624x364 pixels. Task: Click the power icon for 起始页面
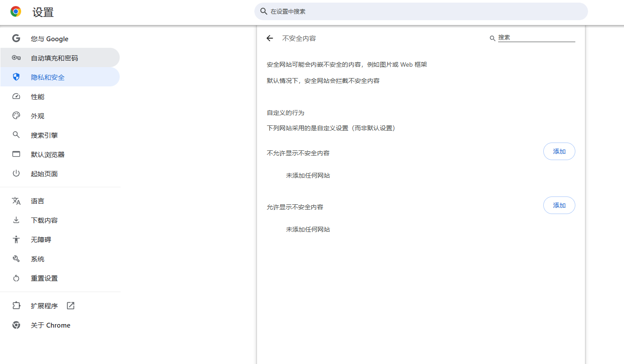[16, 174]
